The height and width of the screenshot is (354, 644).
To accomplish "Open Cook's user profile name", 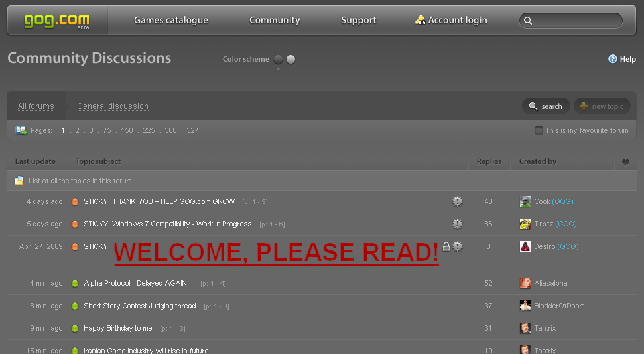I will (x=542, y=201).
